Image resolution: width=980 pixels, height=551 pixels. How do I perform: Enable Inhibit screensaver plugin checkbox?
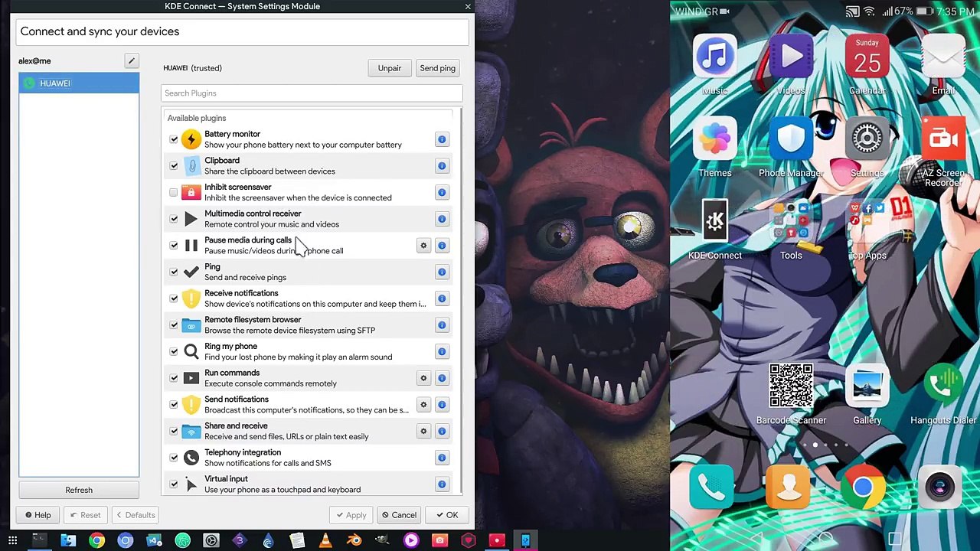click(x=174, y=192)
